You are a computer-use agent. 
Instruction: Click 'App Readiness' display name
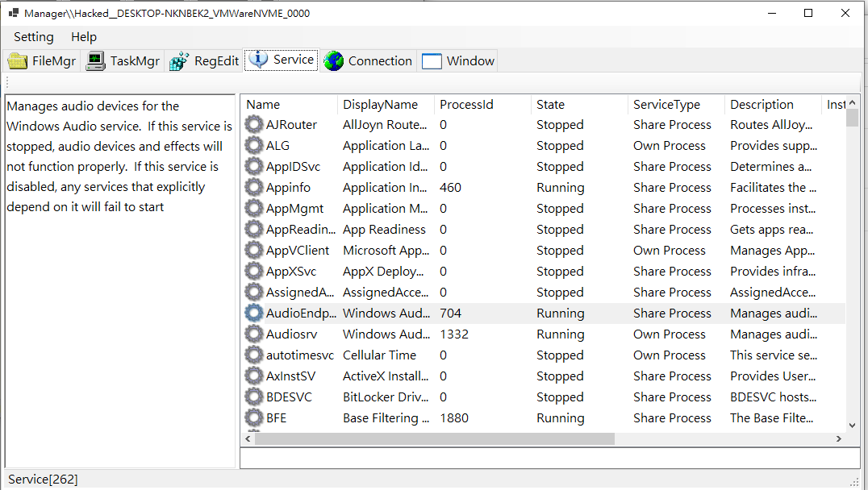(384, 230)
